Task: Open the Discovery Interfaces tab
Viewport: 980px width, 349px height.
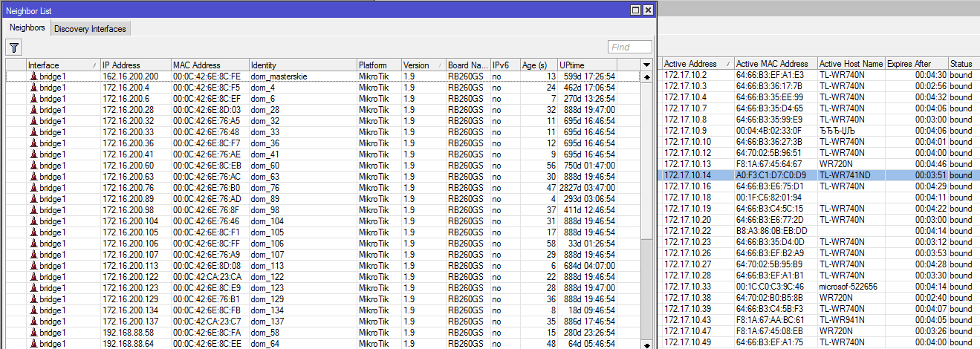Action: [x=91, y=29]
